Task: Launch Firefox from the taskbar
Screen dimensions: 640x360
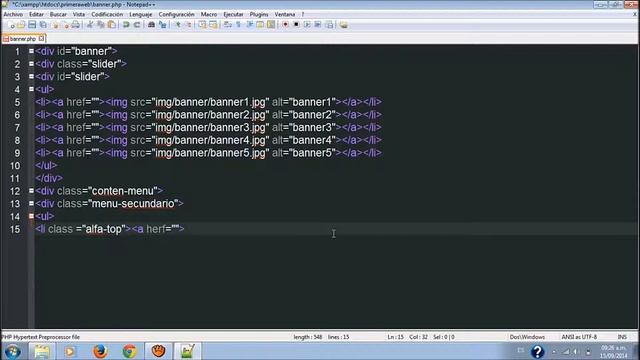Action: click(x=100, y=351)
